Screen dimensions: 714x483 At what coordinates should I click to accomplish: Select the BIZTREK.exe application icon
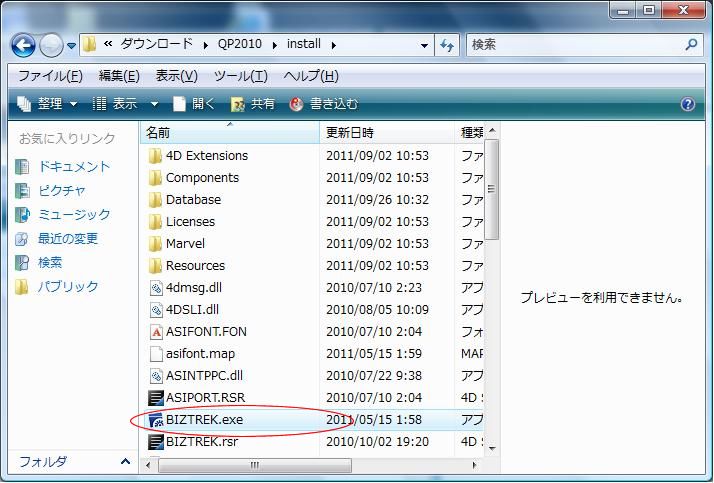(x=156, y=420)
